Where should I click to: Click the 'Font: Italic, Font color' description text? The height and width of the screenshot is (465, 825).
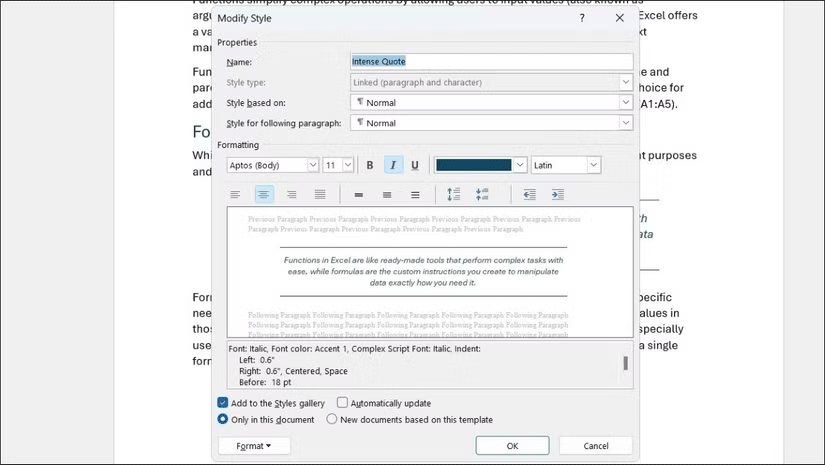354,348
